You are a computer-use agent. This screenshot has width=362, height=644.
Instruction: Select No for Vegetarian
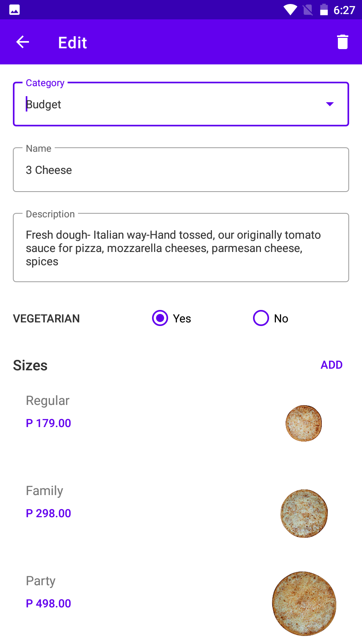tap(261, 318)
